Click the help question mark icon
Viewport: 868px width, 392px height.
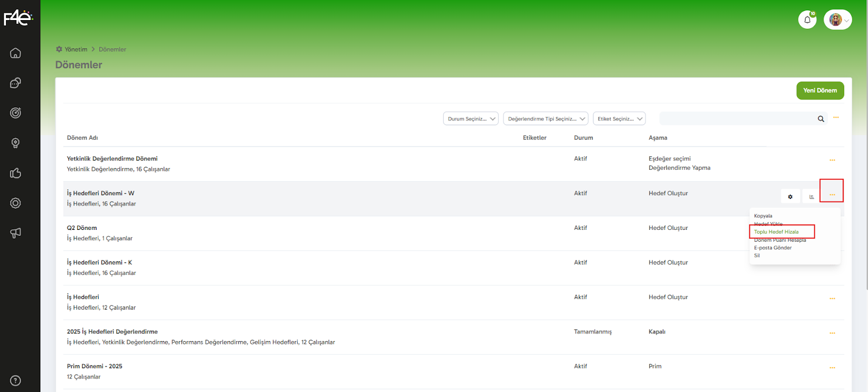pos(16,381)
